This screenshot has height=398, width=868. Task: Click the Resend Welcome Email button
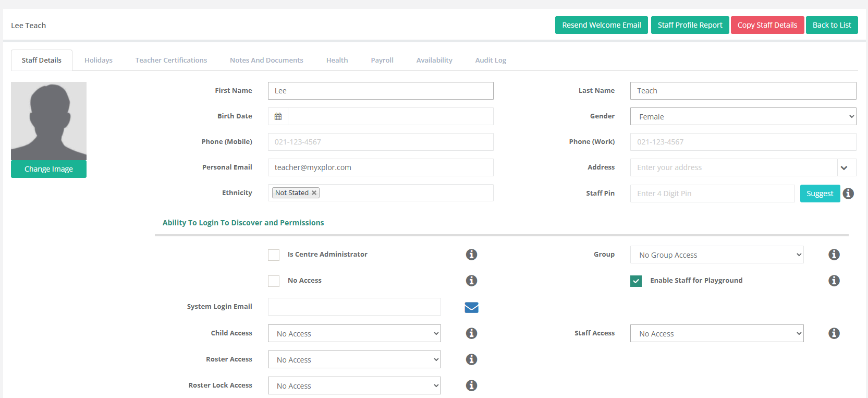click(x=602, y=25)
